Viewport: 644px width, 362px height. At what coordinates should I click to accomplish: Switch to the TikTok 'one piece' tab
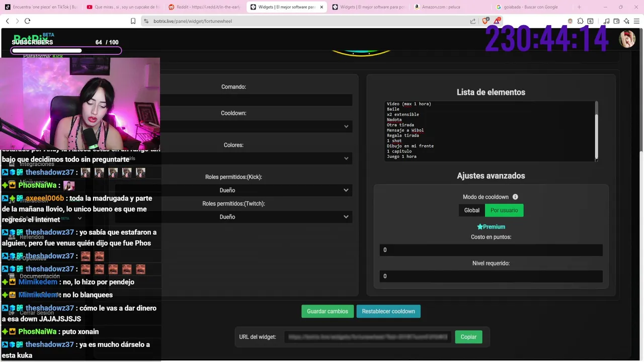pos(41,7)
